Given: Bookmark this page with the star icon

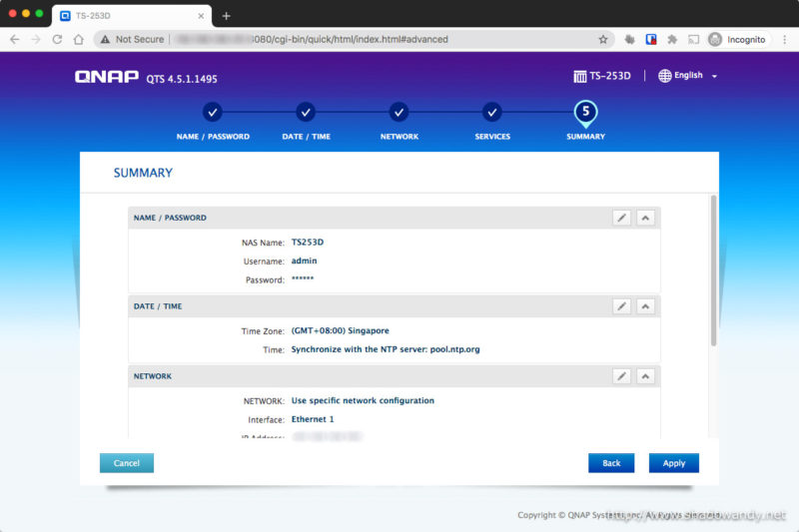Looking at the screenshot, I should pos(603,39).
